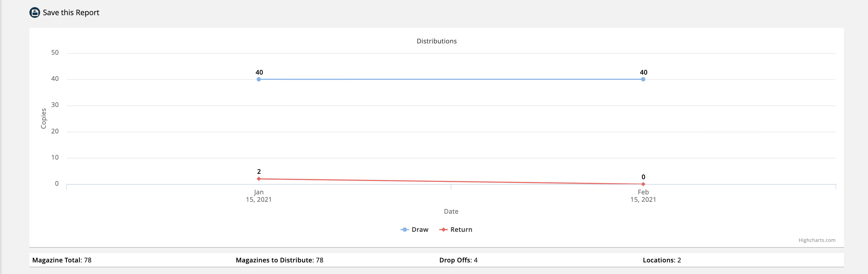The image size is (868, 274).
Task: Click the Save this Report text link
Action: pyautogui.click(x=71, y=12)
